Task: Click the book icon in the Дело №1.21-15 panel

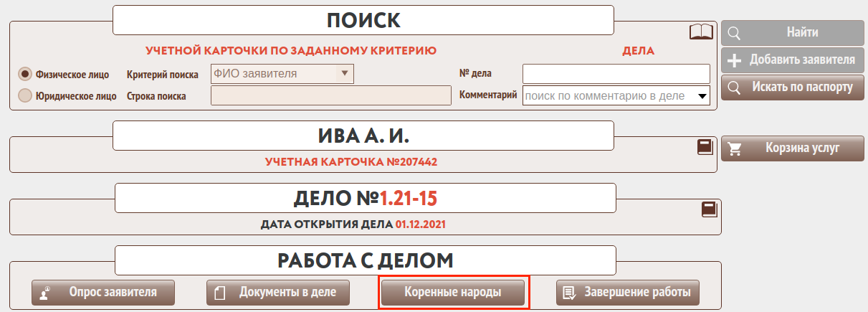Action: [x=709, y=209]
